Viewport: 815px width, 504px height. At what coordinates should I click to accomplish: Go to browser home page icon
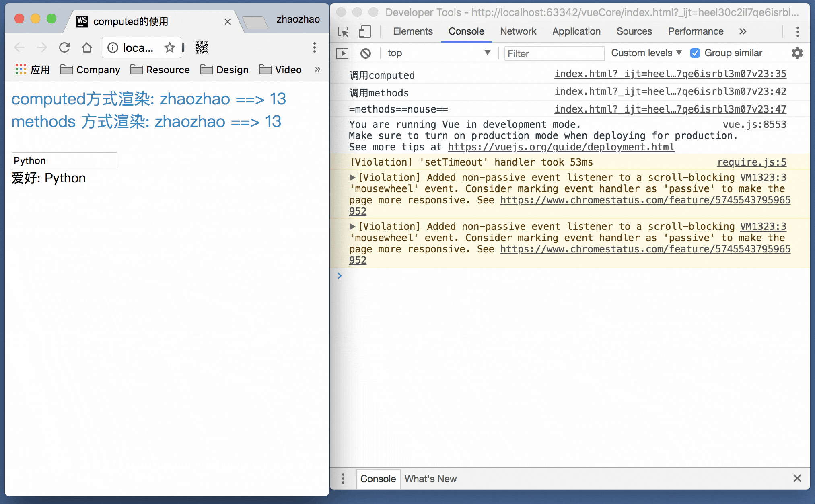tap(87, 48)
